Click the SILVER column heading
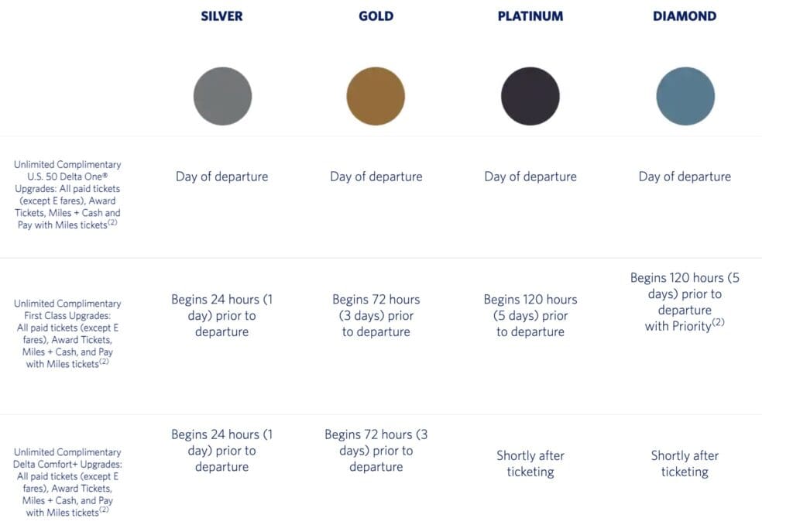This screenshot has height=532, width=793. coord(221,16)
